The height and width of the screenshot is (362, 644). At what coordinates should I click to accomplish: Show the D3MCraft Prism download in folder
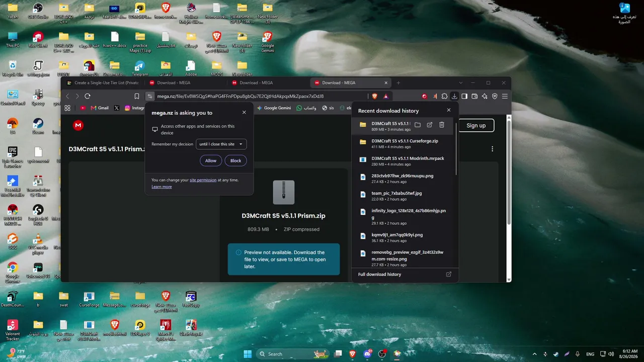tap(418, 125)
